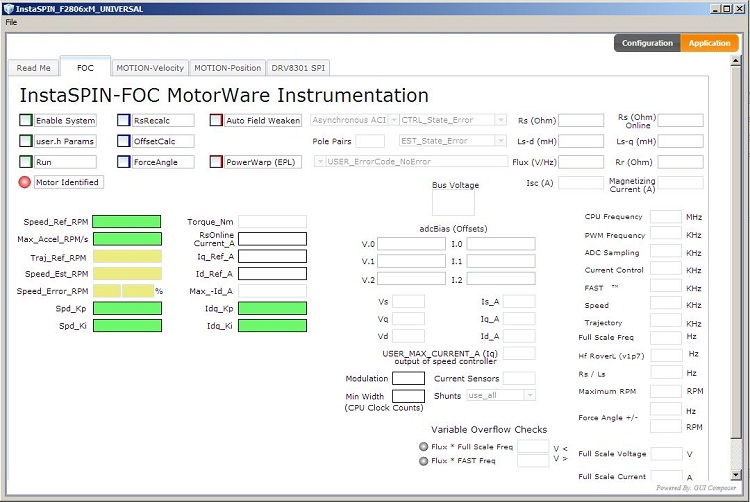
Task: Check the OffsetCalc box
Action: (124, 141)
